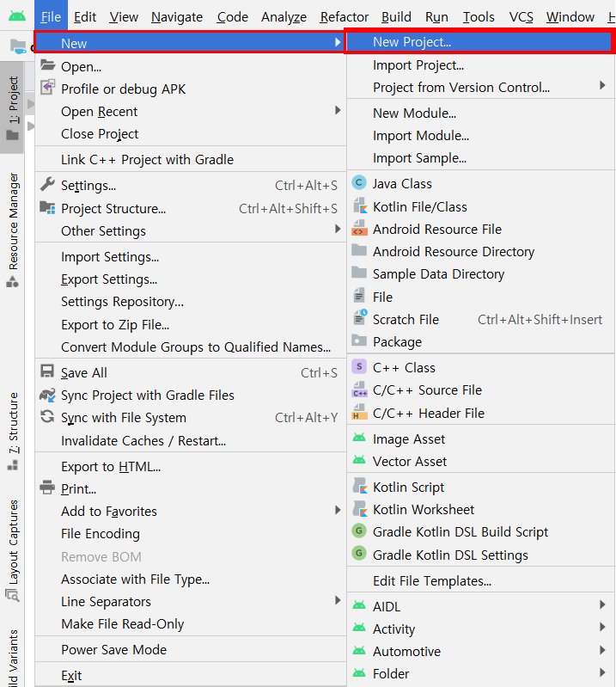The image size is (616, 687).
Task: Select Settings Repository... entry
Action: click(x=191, y=302)
